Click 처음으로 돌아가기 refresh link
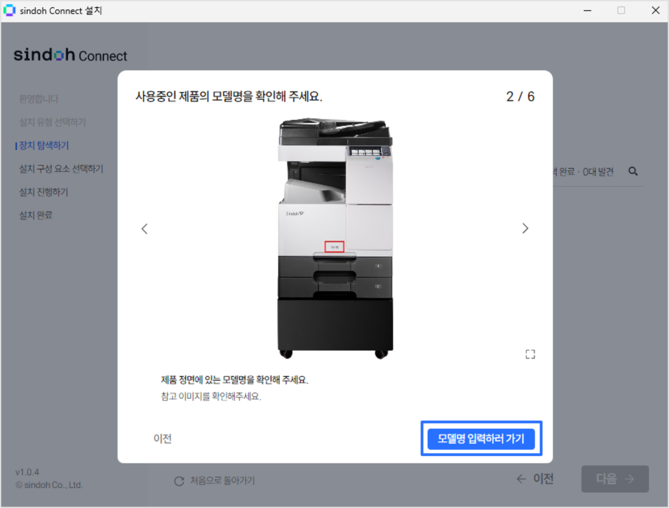Image resolution: width=669 pixels, height=508 pixels. pyautogui.click(x=215, y=481)
